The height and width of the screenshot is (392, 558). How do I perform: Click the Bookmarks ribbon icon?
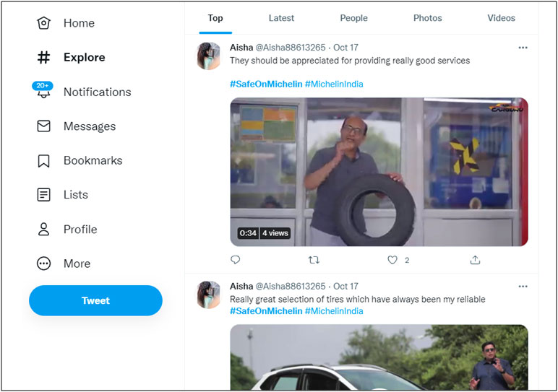click(x=44, y=161)
